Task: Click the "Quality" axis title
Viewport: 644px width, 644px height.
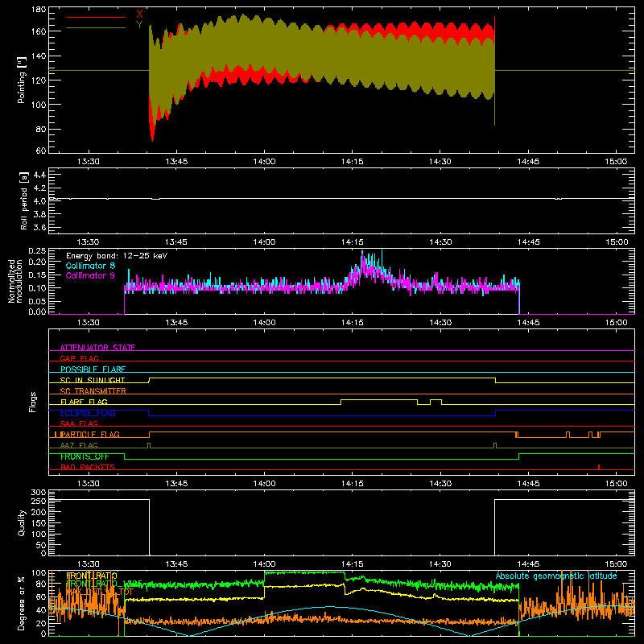Action: pyautogui.click(x=22, y=522)
